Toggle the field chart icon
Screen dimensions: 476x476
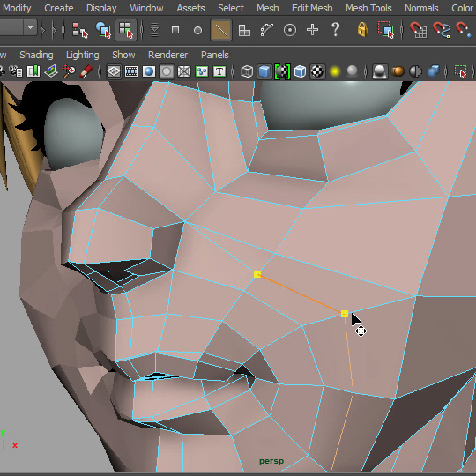click(184, 72)
